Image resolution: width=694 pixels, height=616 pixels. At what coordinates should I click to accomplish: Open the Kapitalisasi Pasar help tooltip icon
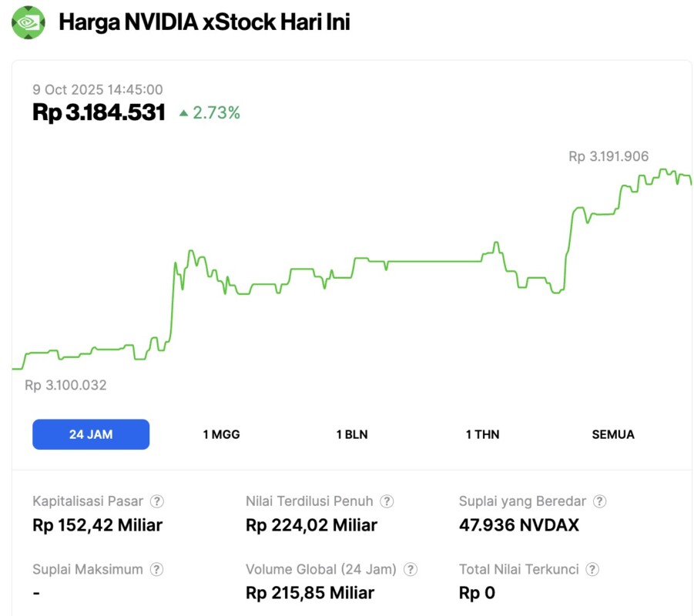[156, 501]
